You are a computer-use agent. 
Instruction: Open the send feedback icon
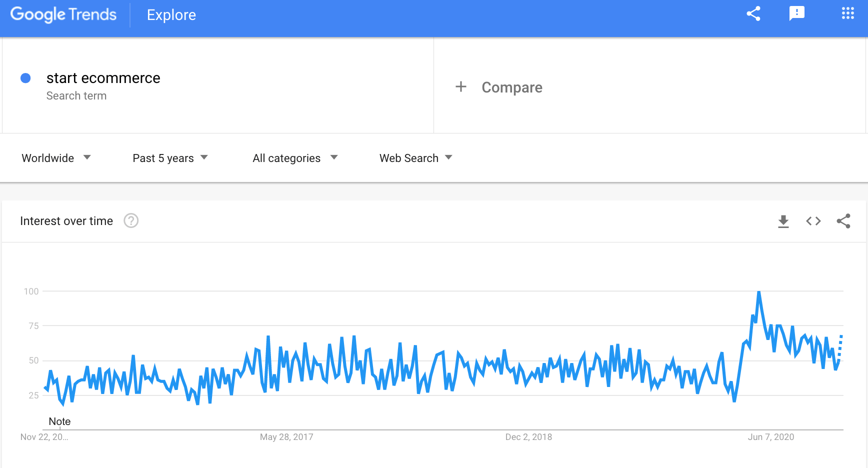(x=796, y=13)
